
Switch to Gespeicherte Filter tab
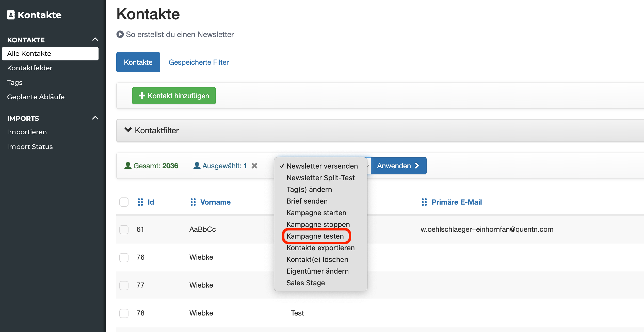tap(199, 62)
